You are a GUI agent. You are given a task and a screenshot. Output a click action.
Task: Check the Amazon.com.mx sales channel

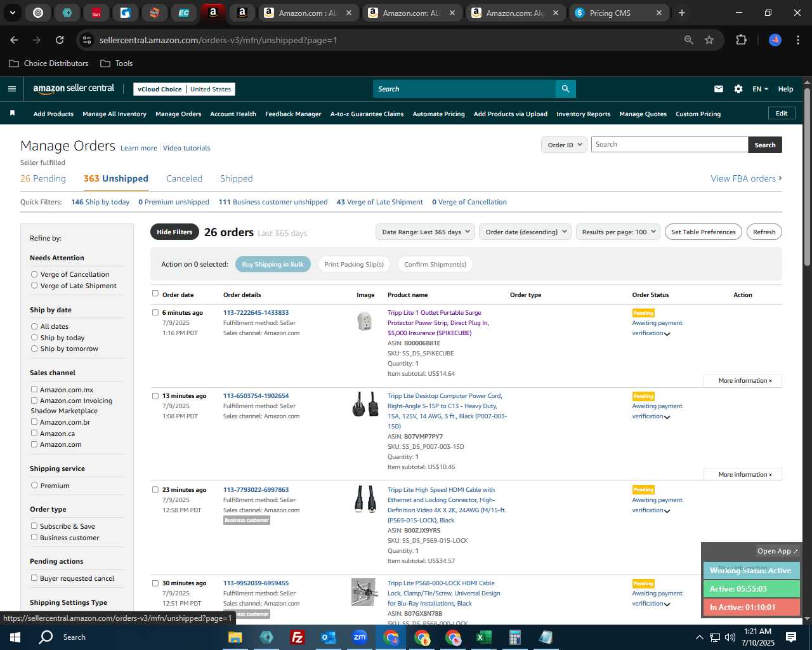[x=34, y=389]
